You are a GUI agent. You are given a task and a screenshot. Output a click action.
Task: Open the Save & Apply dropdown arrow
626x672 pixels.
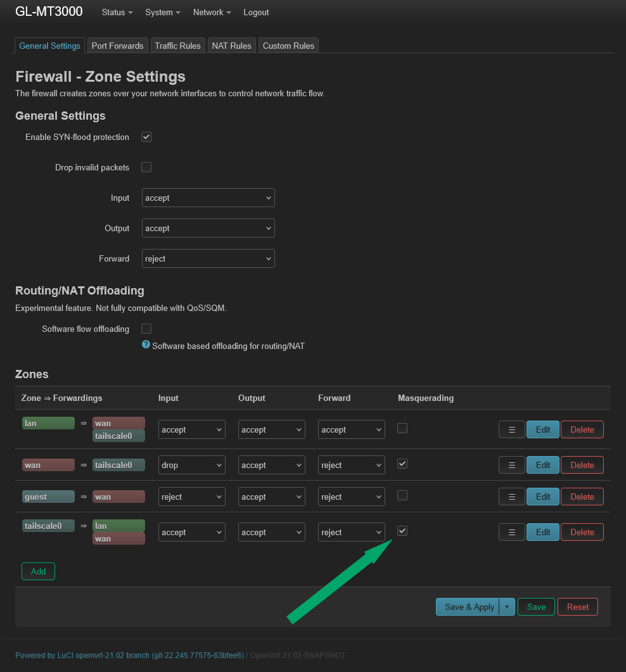507,606
